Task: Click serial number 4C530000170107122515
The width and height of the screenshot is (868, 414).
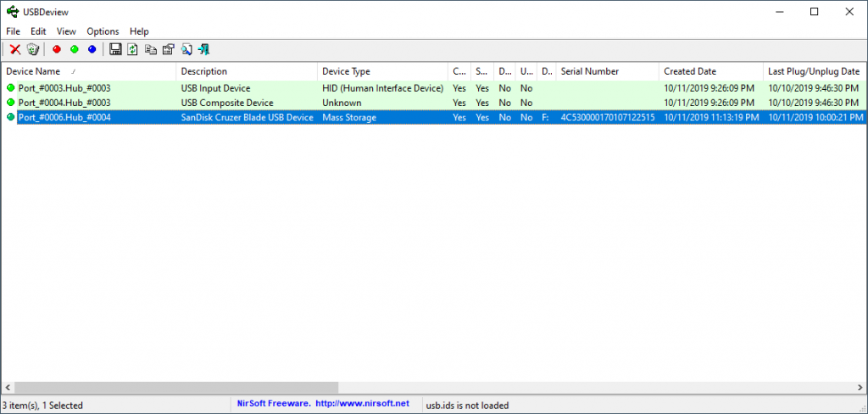Action: (608, 117)
